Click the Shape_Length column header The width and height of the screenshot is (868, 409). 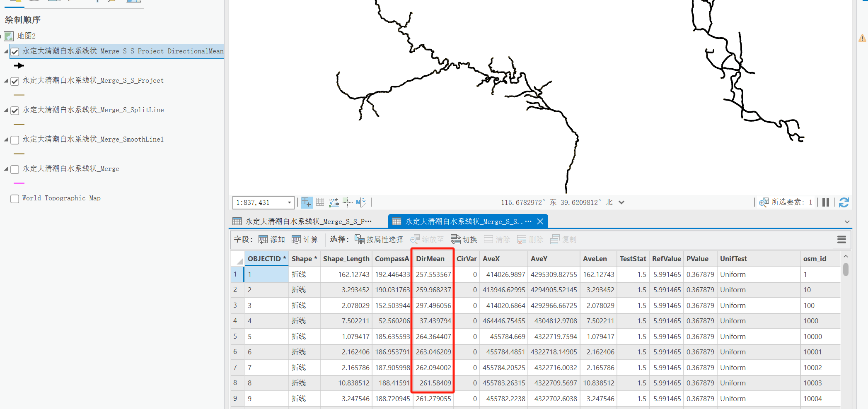point(346,259)
